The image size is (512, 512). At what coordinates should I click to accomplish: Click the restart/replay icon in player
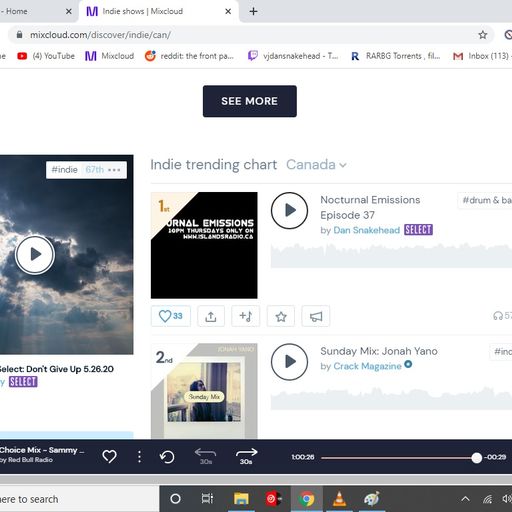click(x=167, y=457)
